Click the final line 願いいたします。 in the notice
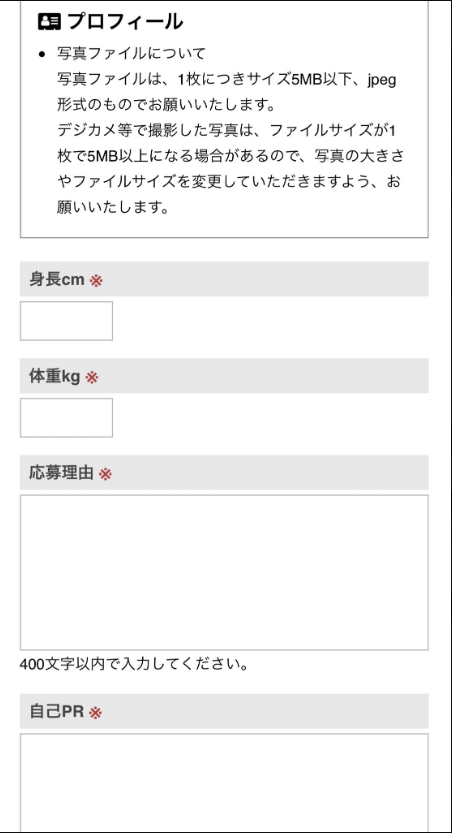 click(113, 207)
